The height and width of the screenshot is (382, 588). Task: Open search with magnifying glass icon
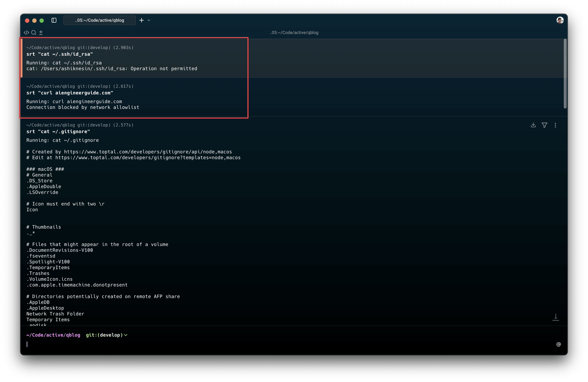coord(34,33)
